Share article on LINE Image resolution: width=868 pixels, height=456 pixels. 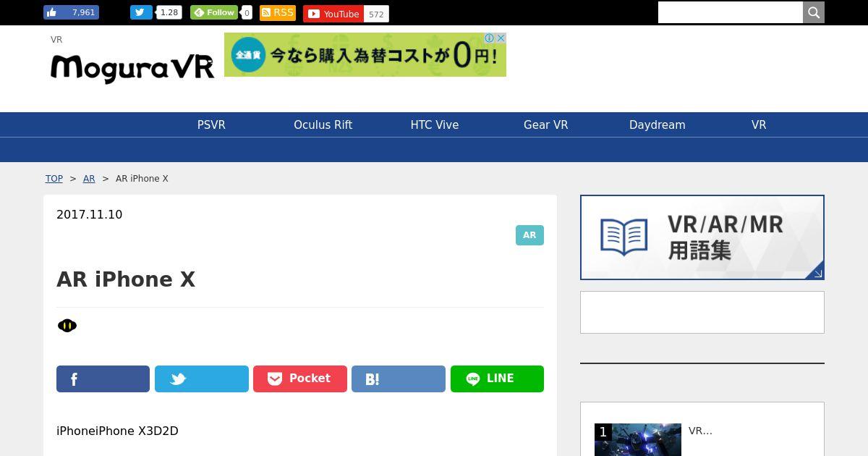click(497, 379)
